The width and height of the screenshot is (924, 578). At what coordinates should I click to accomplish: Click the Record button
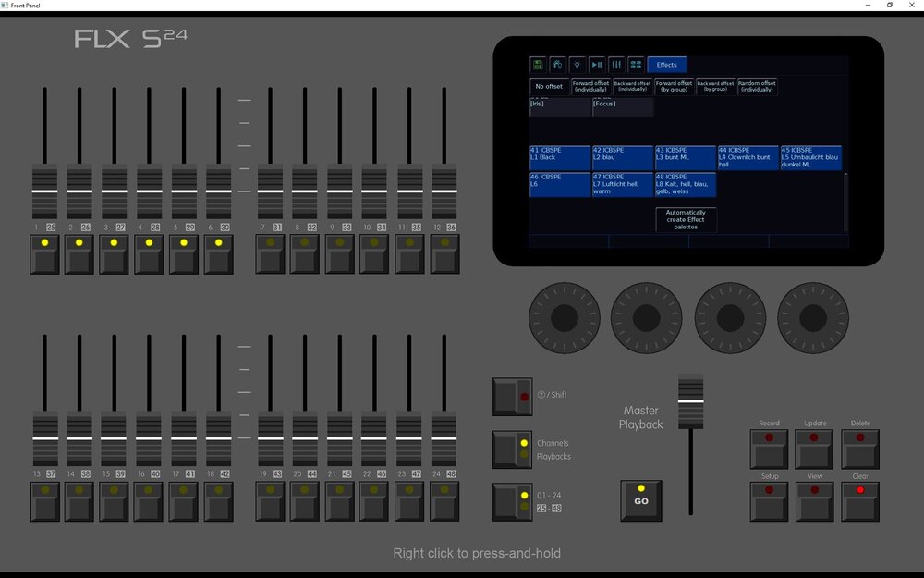click(769, 449)
